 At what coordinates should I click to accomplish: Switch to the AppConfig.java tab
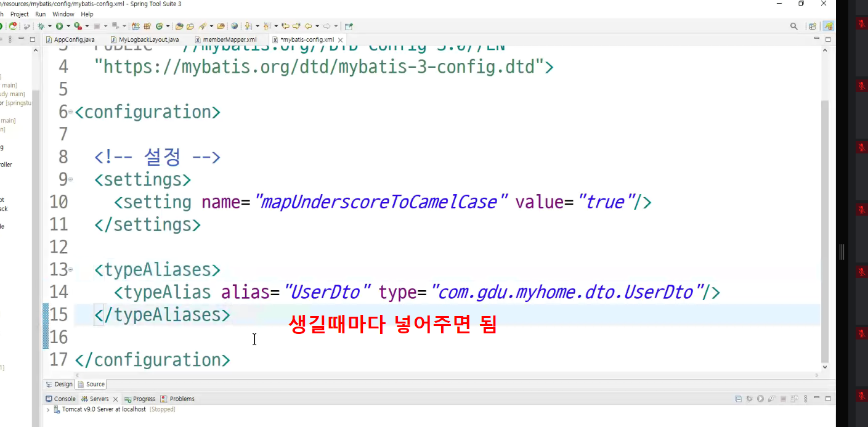pos(70,39)
